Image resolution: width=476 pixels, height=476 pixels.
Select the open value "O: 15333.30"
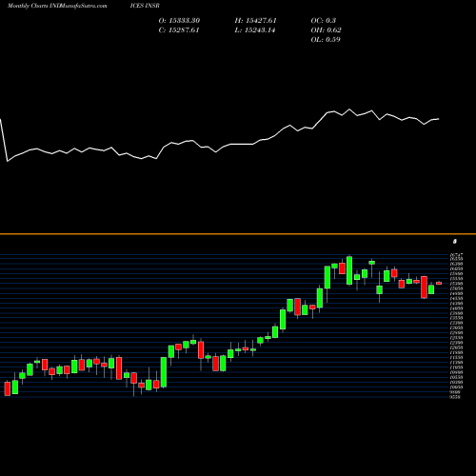[179, 21]
